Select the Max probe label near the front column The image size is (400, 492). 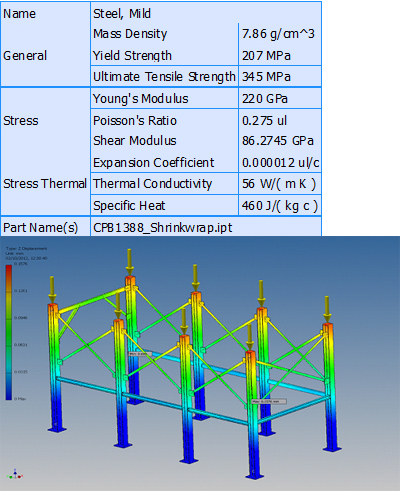pos(269,401)
